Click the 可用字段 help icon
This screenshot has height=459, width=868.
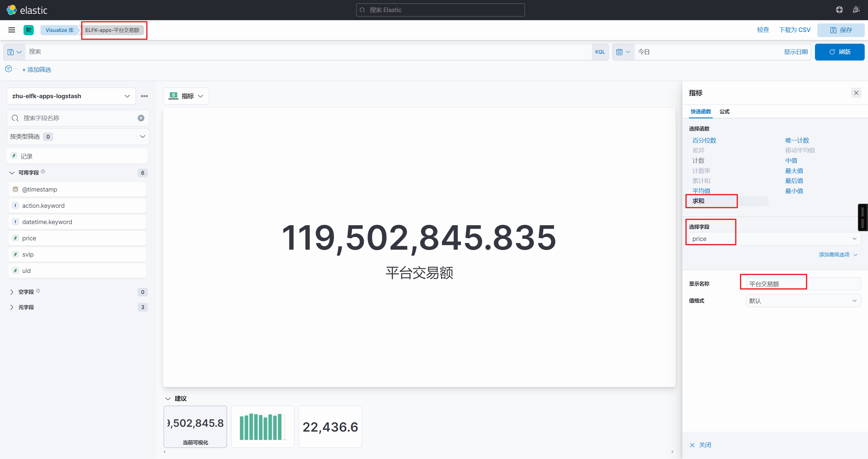[x=43, y=172]
